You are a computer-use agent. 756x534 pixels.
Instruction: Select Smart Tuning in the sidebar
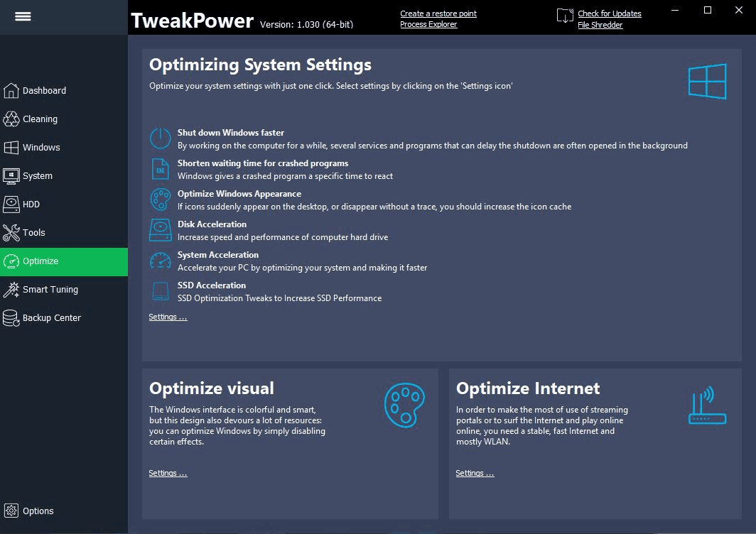(50, 290)
